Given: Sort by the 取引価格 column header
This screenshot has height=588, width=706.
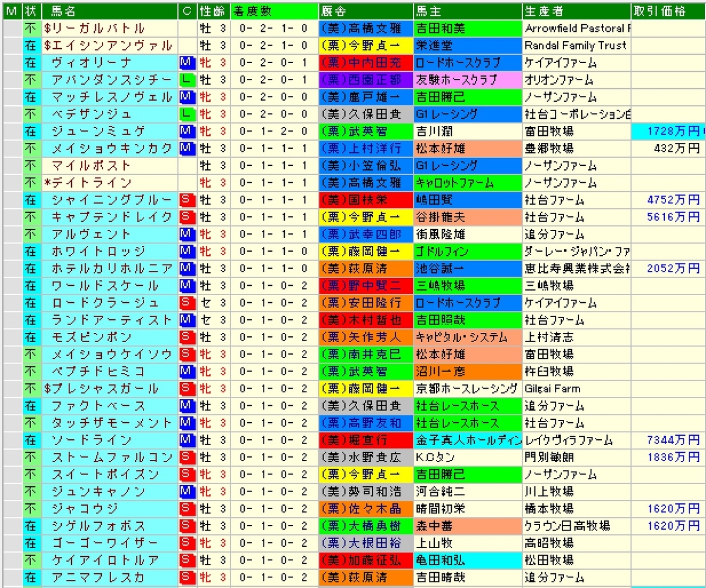Looking at the screenshot, I should pos(668,11).
